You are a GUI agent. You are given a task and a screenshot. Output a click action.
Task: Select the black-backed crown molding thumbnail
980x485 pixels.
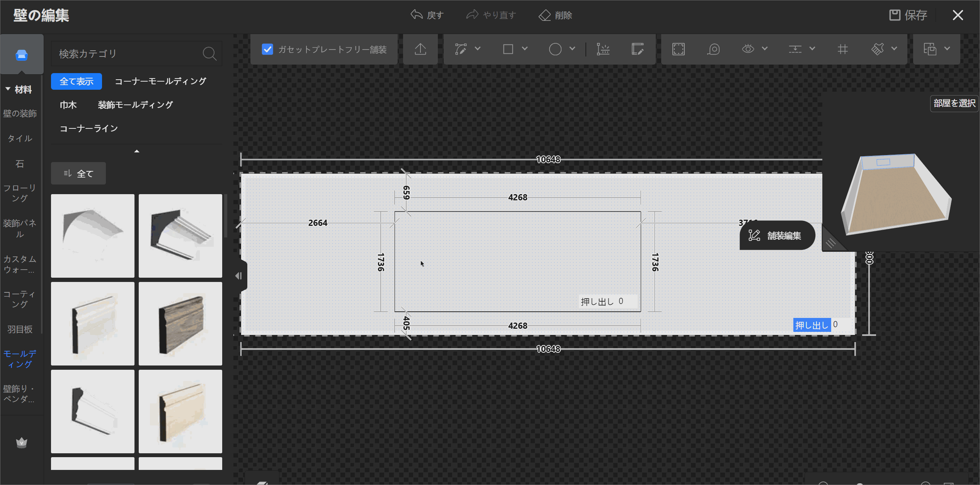180,236
